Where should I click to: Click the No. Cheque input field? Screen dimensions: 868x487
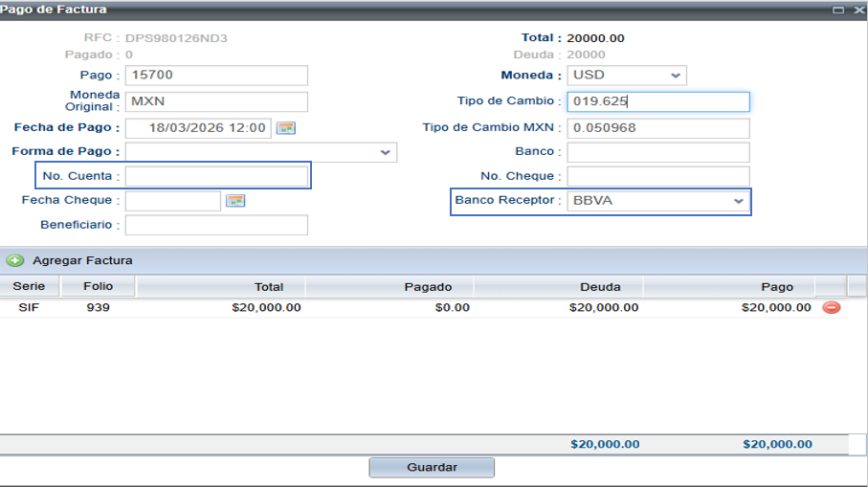[x=657, y=177]
